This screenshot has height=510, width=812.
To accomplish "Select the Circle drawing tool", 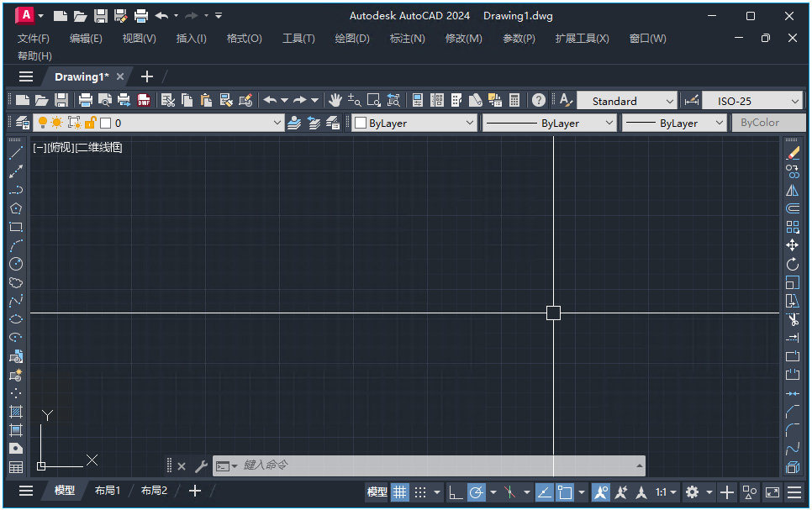I will click(x=15, y=264).
